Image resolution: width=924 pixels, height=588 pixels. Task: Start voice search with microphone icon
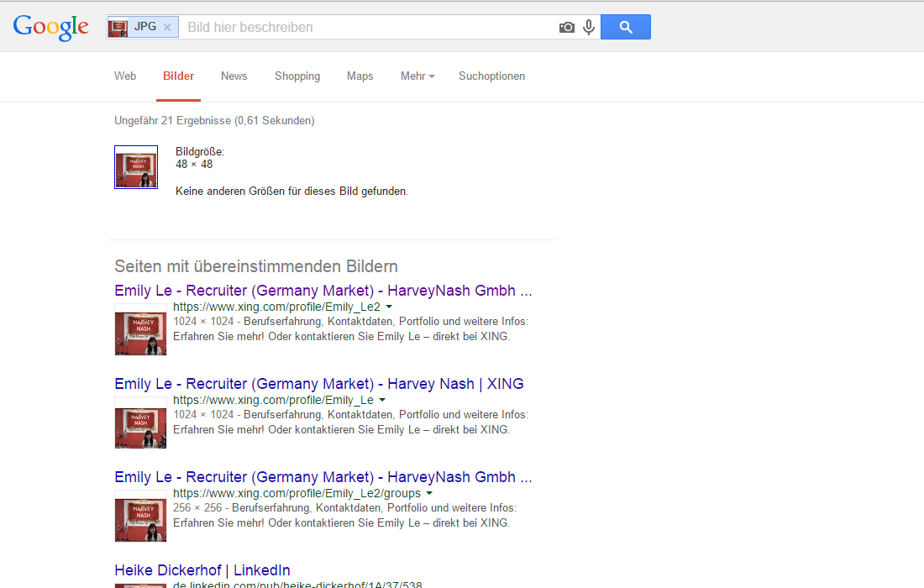[589, 27]
